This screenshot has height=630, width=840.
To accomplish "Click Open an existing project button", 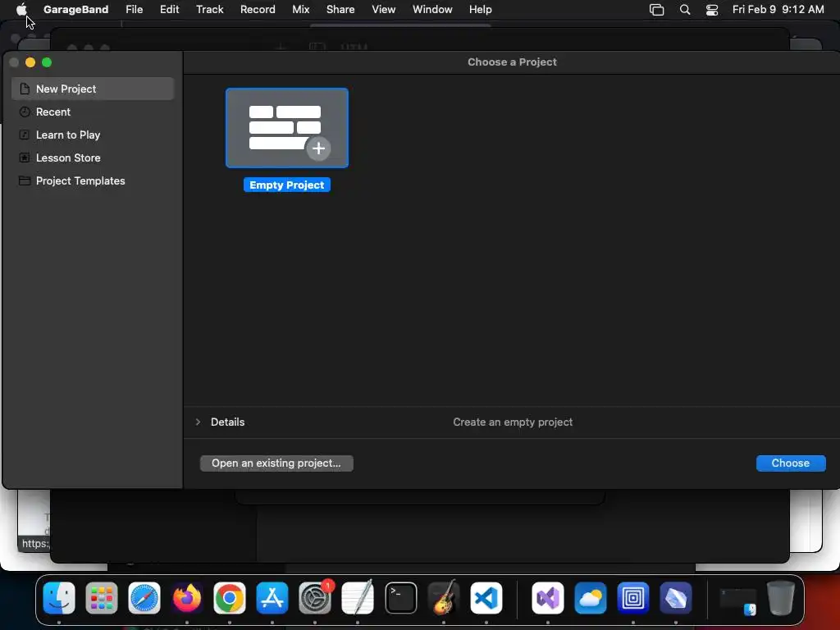I will (x=276, y=463).
